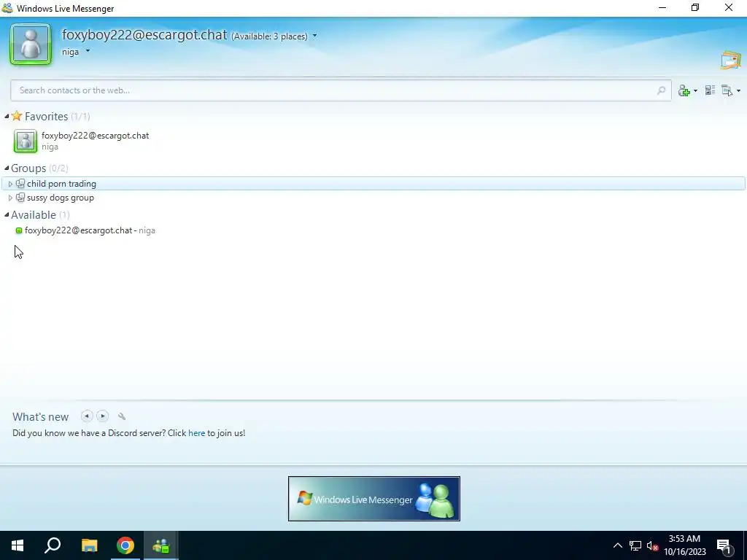Open the arrow next to Show menu icon
This screenshot has width=747, height=560.
pyautogui.click(x=738, y=91)
